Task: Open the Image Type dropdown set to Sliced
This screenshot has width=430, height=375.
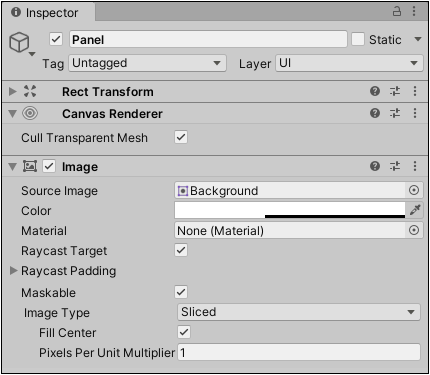Action: coord(299,312)
